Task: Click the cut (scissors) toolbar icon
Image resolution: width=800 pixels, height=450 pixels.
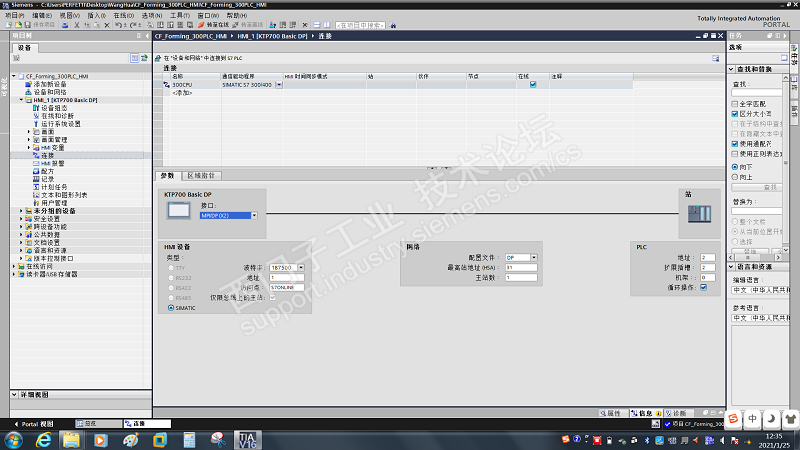Action: click(x=77, y=24)
